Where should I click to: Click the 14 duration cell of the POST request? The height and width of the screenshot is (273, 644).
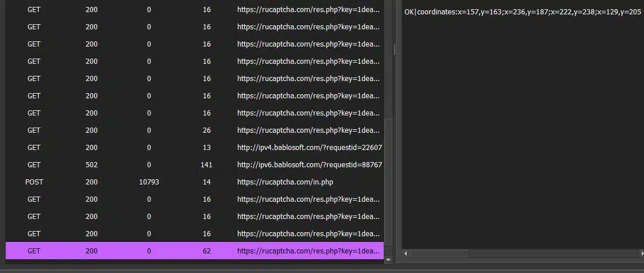pos(207,182)
